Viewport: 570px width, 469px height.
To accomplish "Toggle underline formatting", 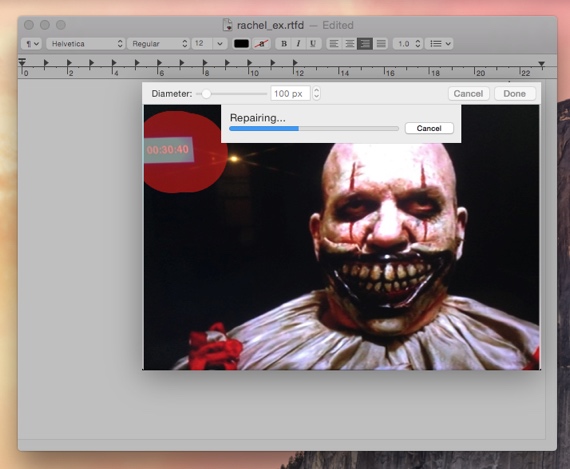I will click(x=313, y=44).
